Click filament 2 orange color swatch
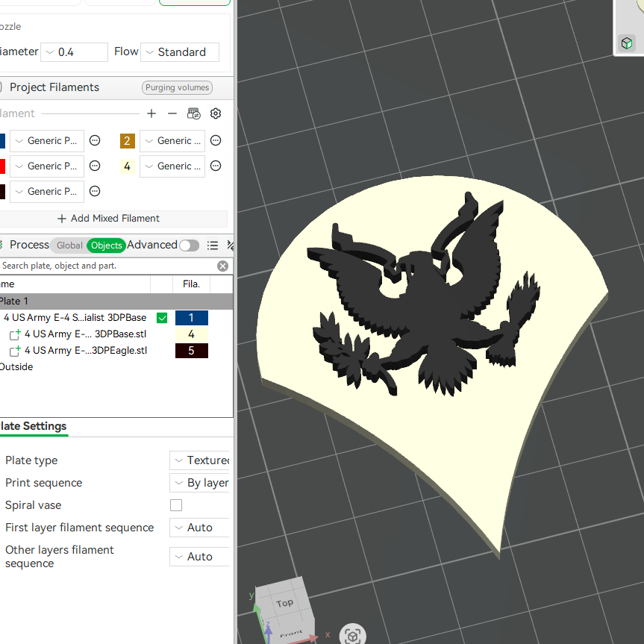Screen dimensions: 644x644 pyautogui.click(x=128, y=141)
